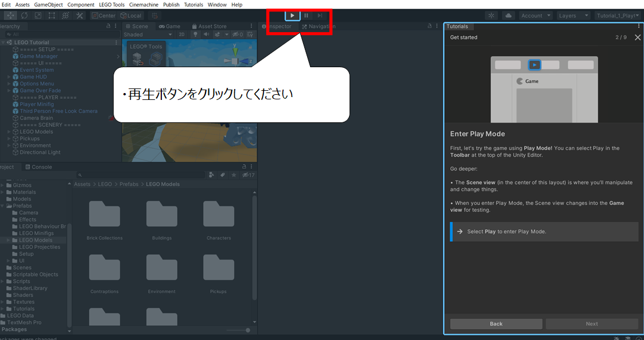Toggle the LEGO brick connection tool

point(137,59)
